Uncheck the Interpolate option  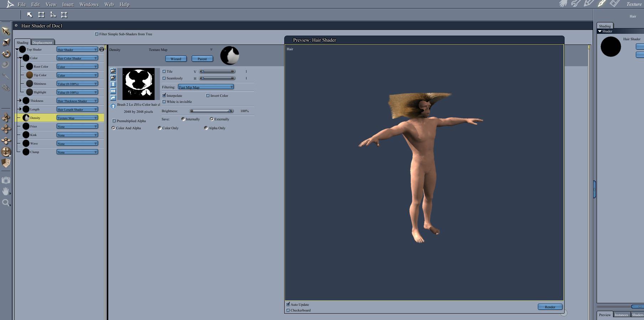point(164,95)
